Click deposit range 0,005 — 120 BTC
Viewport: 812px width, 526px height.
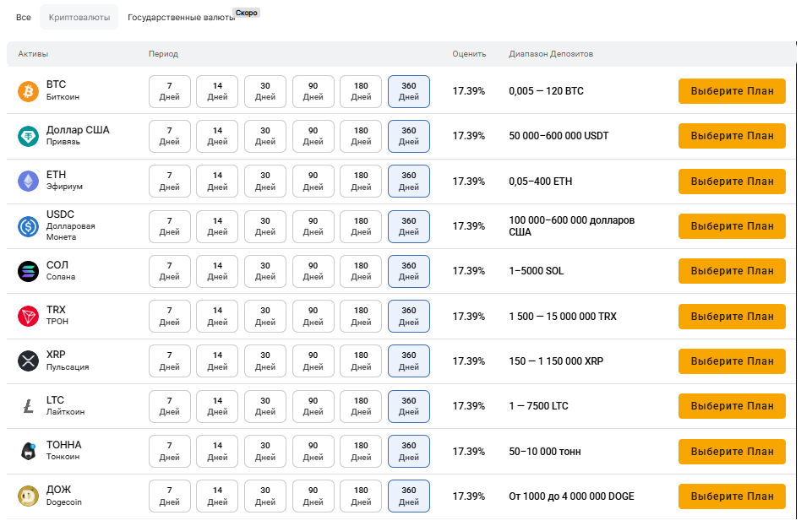tap(547, 91)
